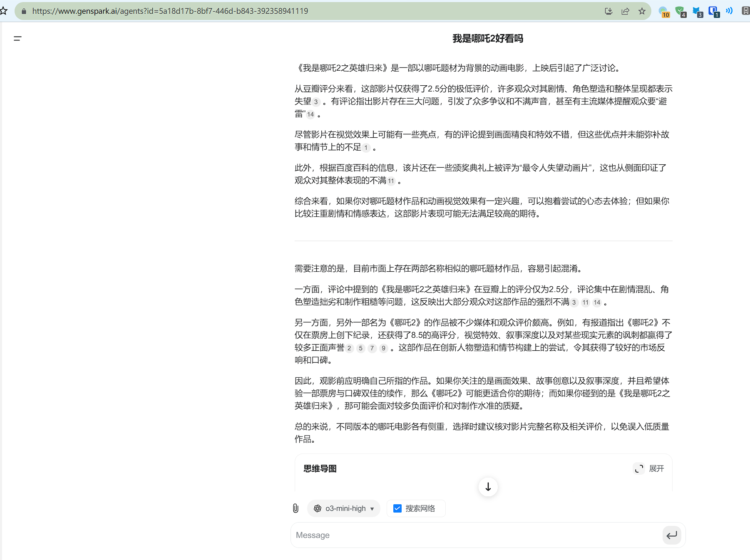Open citation 14 after 避雷
750x560 pixels.
pyautogui.click(x=310, y=114)
